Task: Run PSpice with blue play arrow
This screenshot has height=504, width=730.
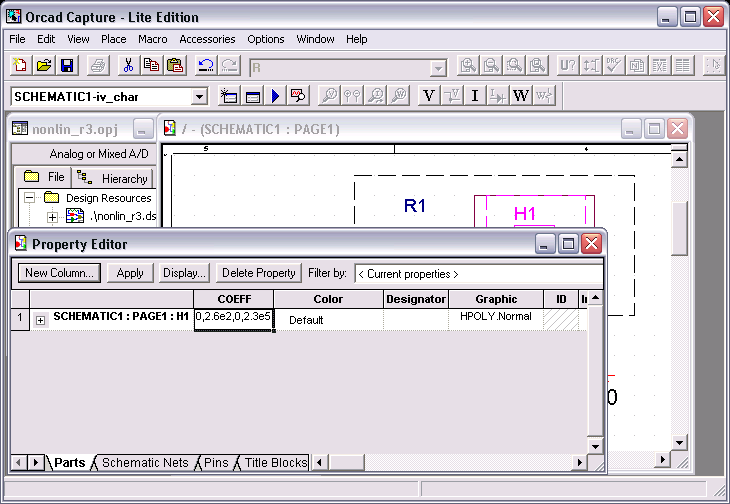Action: 275,96
